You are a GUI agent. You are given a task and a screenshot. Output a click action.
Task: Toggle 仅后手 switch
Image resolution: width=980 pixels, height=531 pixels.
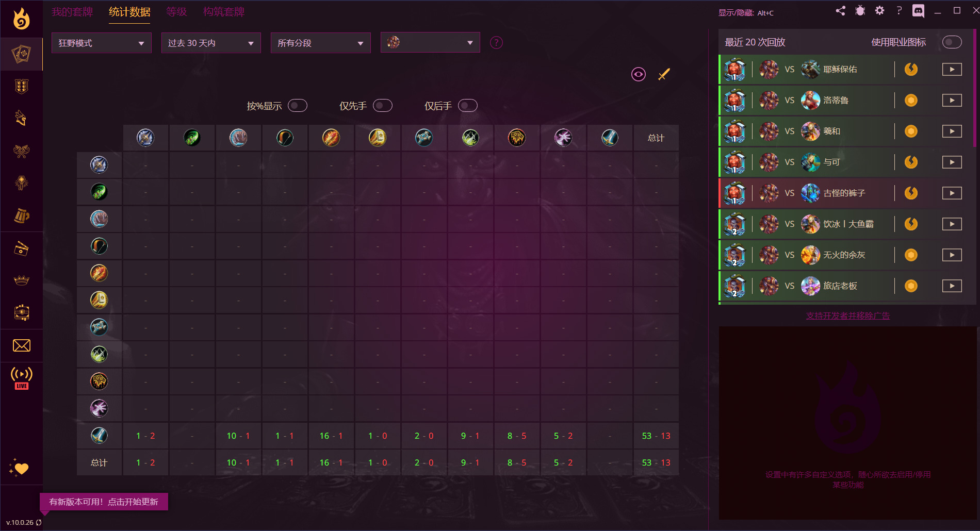[x=468, y=106]
